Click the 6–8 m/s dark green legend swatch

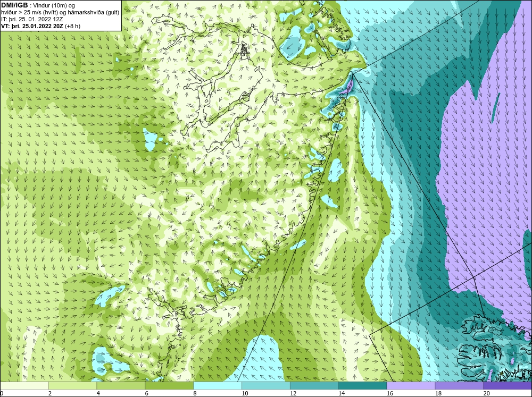(169, 386)
